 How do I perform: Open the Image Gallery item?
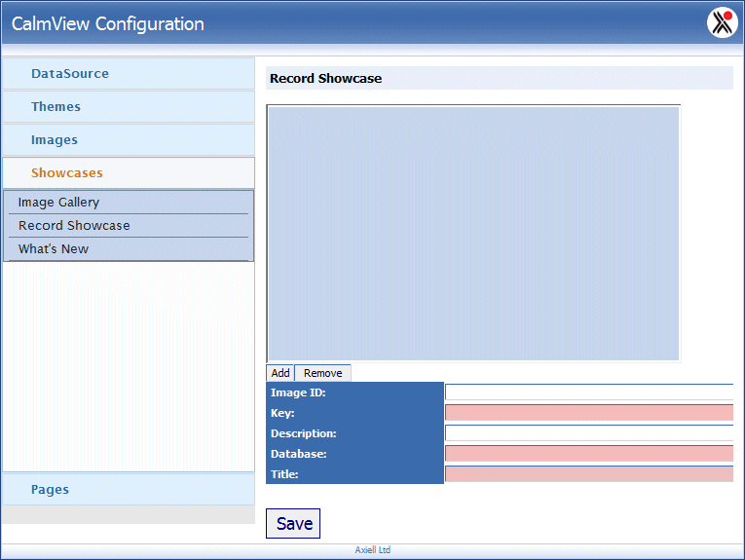click(59, 203)
